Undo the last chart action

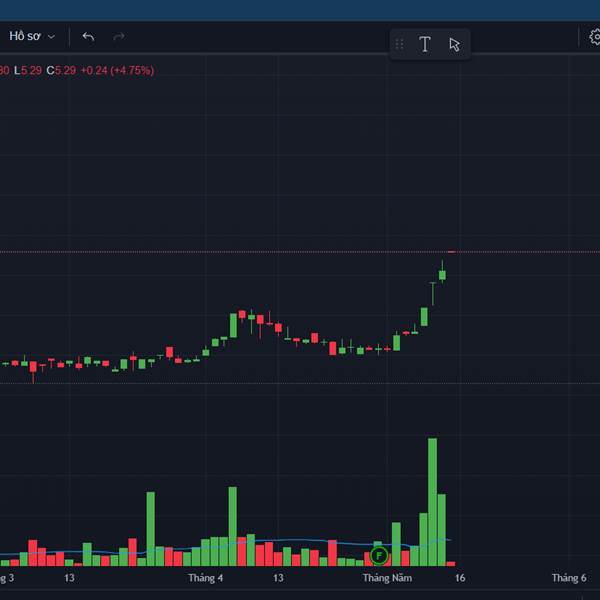point(88,37)
